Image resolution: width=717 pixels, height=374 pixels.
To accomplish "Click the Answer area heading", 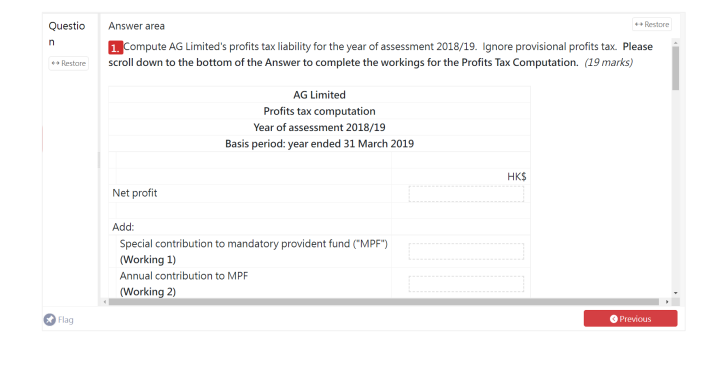I will click(x=136, y=26).
